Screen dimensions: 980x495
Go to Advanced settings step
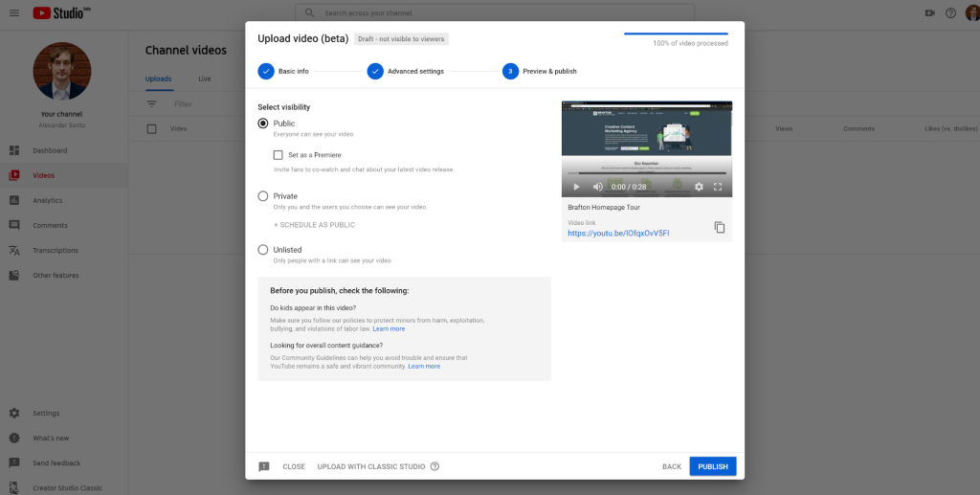375,71
